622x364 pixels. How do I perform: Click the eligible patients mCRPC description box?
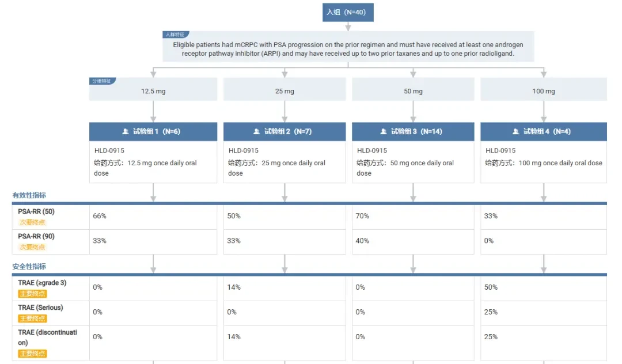pos(348,47)
